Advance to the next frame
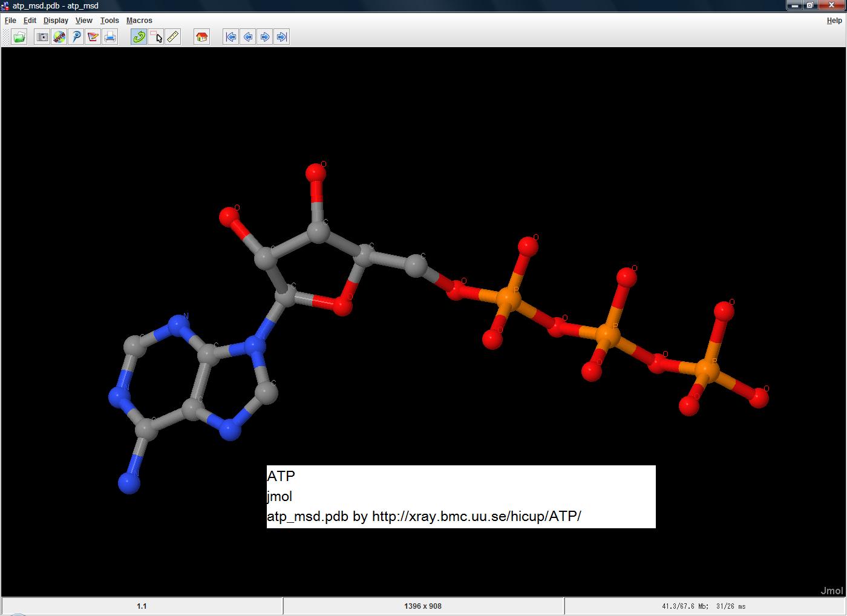The width and height of the screenshot is (847, 616). pyautogui.click(x=264, y=37)
